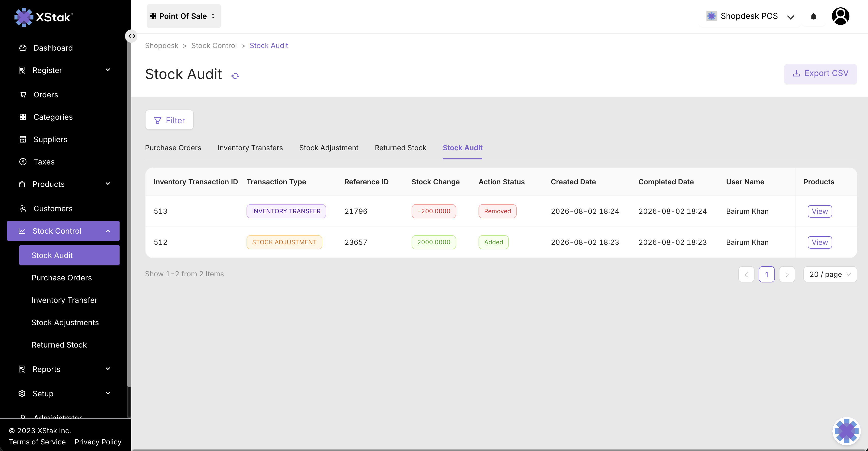The image size is (868, 451).
Task: Refresh the Stock Audit list
Action: (x=235, y=76)
